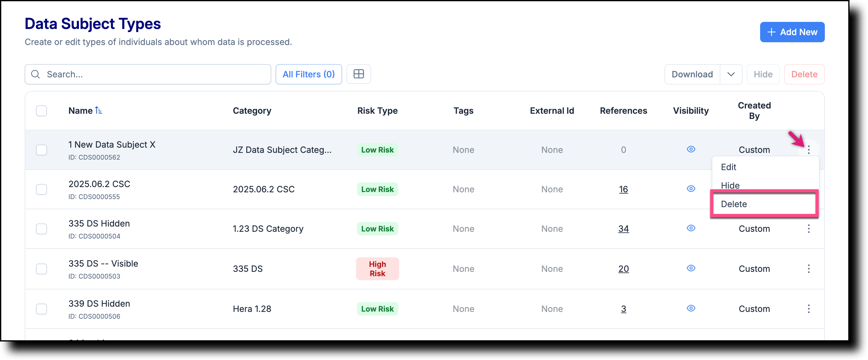Open the All Filters panel
The image size is (868, 360).
coord(308,74)
